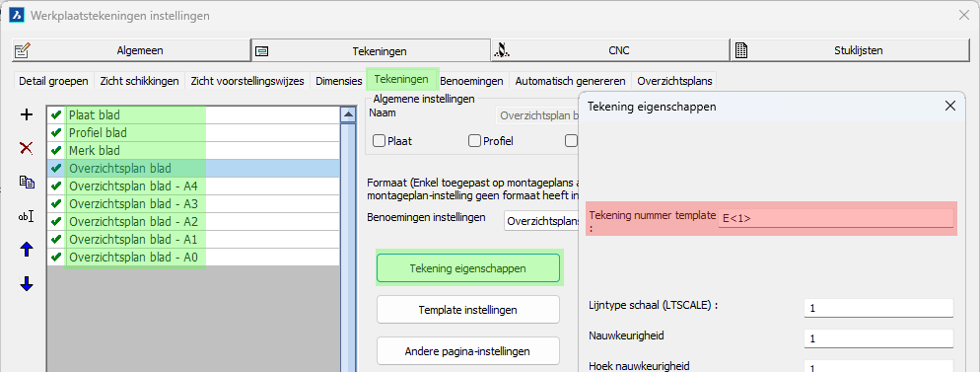The height and width of the screenshot is (372, 980).
Task: Click the Tekening nummer template field
Action: pyautogui.click(x=836, y=218)
